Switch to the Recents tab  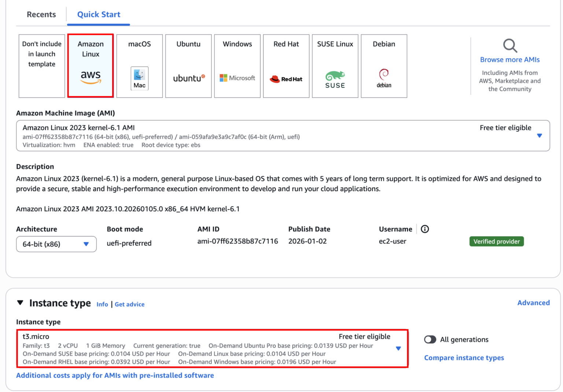click(41, 14)
